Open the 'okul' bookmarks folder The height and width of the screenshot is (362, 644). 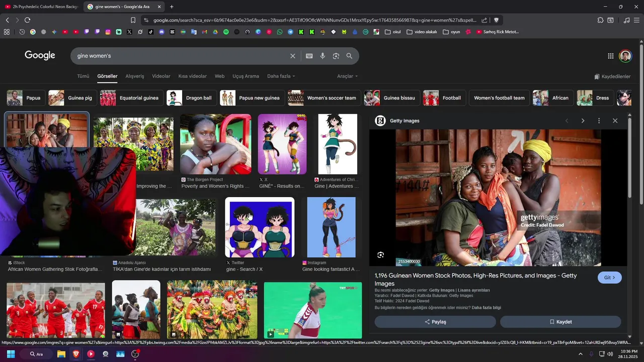click(x=393, y=32)
